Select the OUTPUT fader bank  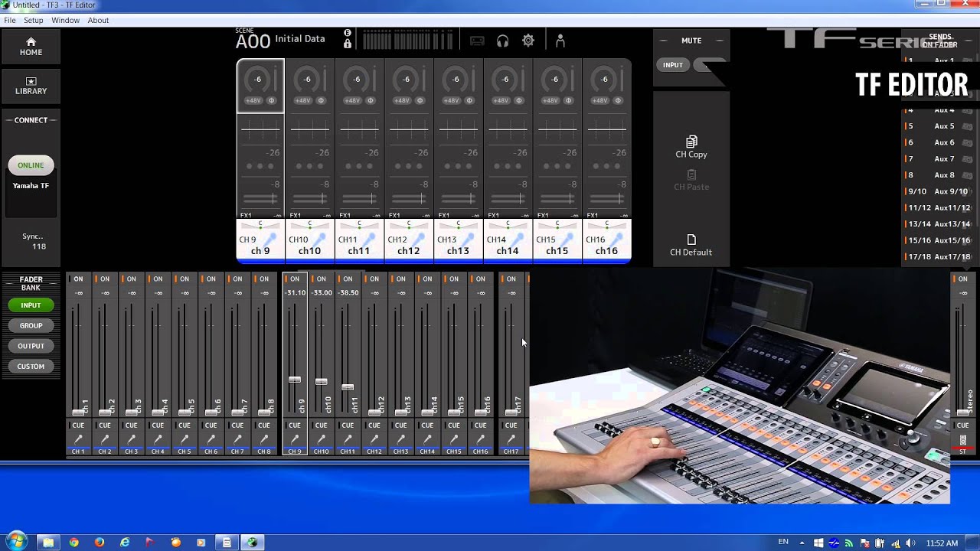tap(31, 346)
